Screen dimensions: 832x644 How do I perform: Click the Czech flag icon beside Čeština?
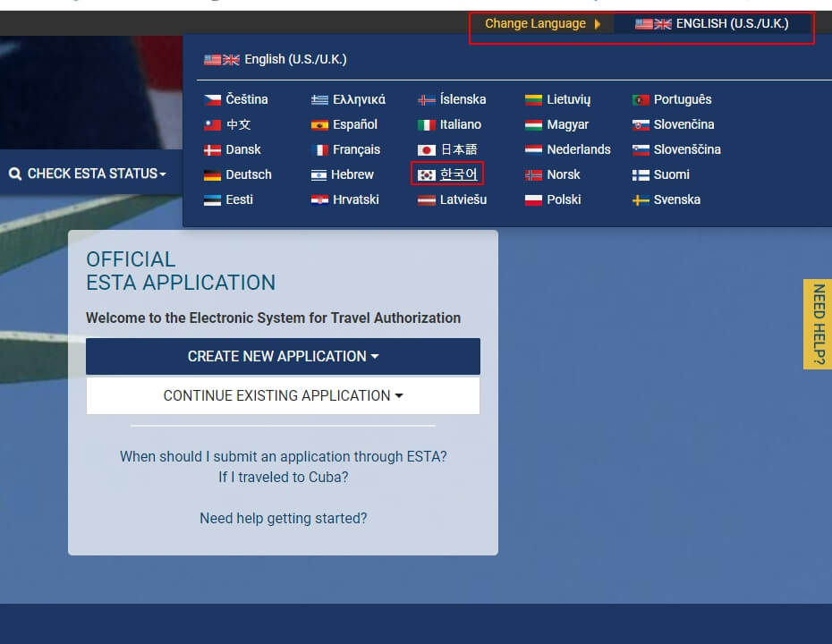(212, 99)
